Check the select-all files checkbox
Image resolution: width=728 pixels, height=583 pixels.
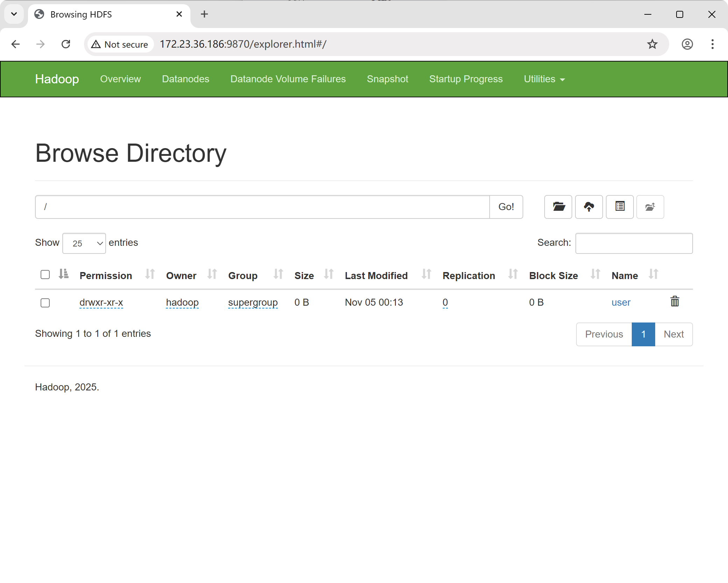click(45, 274)
